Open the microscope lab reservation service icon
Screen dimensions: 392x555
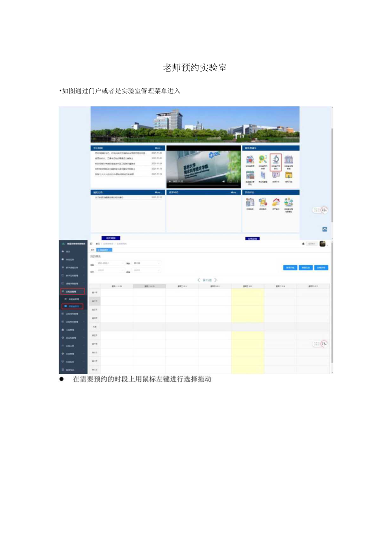(277, 159)
